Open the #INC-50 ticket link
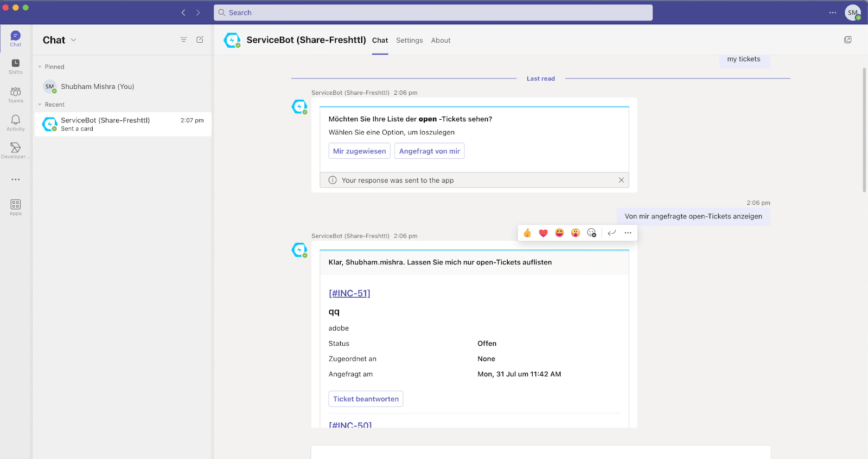Image resolution: width=868 pixels, height=459 pixels. [350, 424]
